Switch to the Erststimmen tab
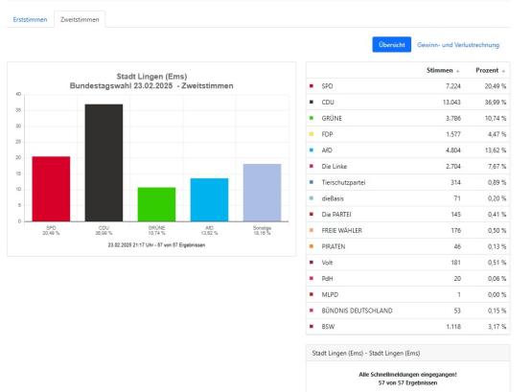532x392 pixels. tap(30, 20)
